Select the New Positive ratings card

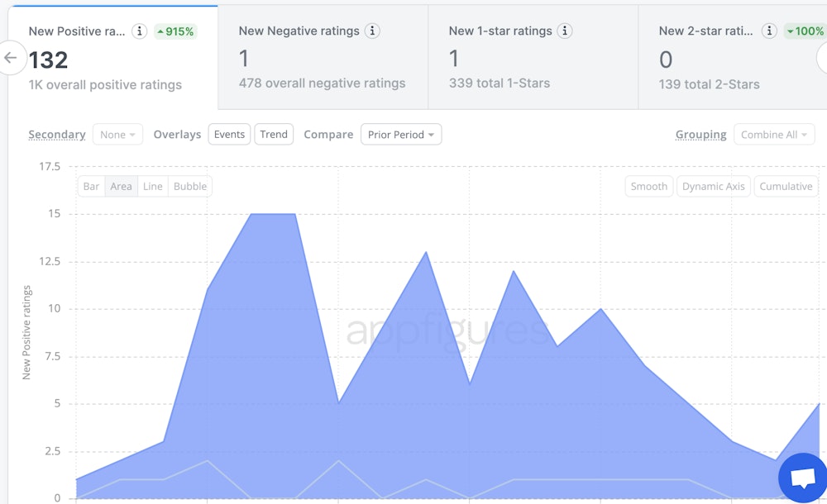click(112, 58)
